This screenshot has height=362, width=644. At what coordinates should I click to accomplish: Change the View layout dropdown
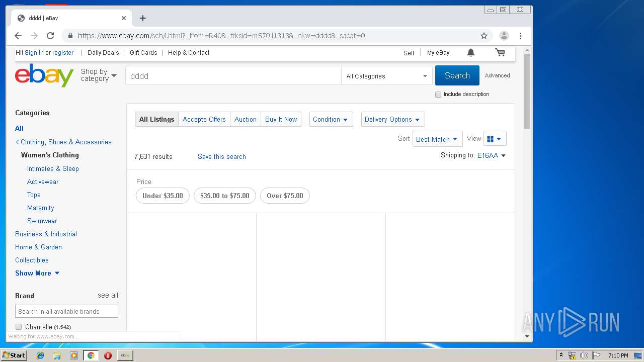click(495, 139)
